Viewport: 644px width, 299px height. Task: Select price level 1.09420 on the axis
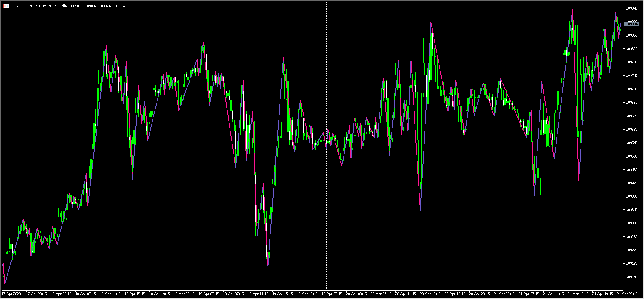click(631, 183)
